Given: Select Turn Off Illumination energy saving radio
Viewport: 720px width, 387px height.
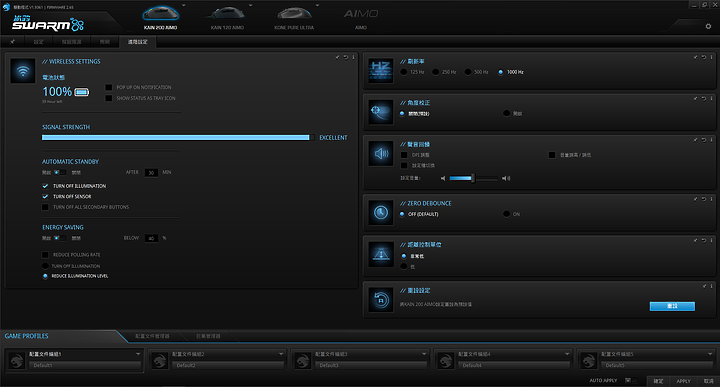Looking at the screenshot, I should pos(45,266).
